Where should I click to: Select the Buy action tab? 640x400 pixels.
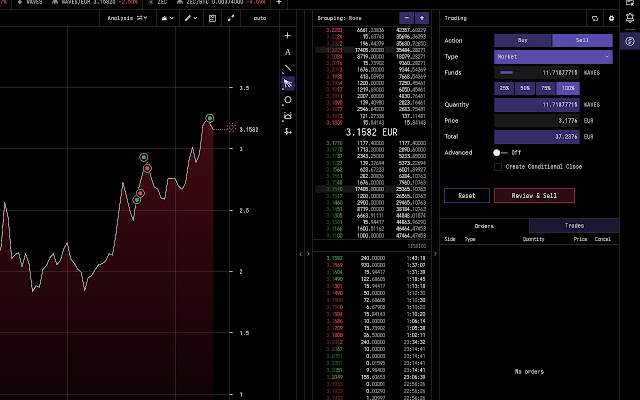point(523,40)
